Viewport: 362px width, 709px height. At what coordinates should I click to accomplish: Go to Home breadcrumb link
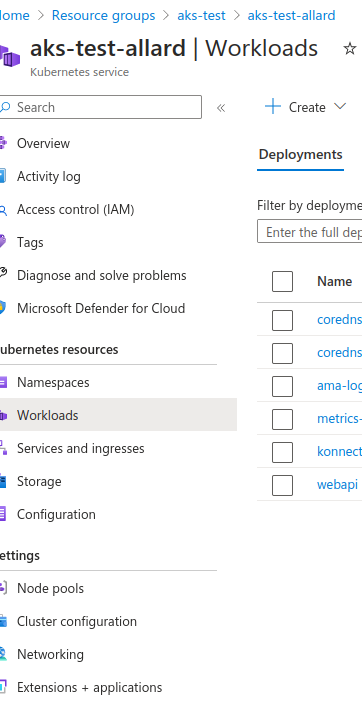15,16
